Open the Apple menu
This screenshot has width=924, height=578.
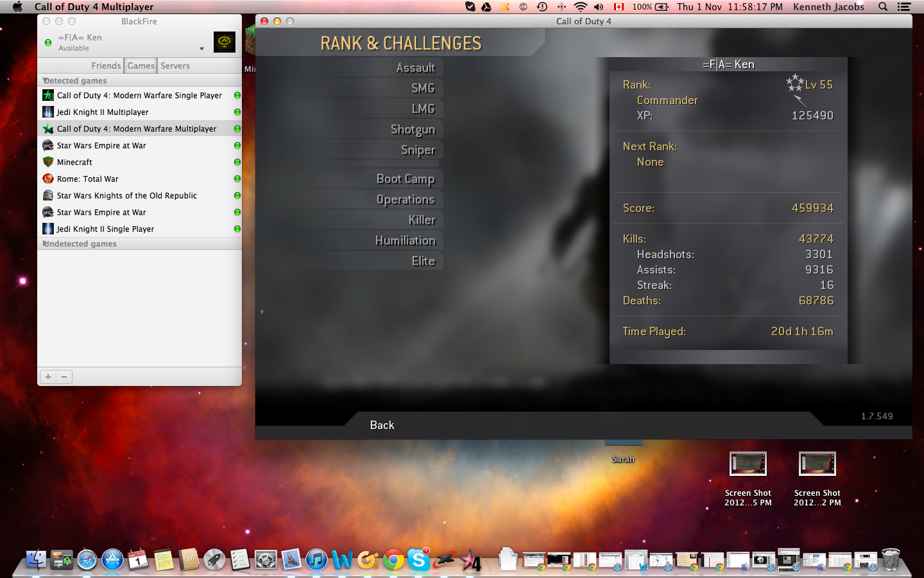[x=17, y=6]
